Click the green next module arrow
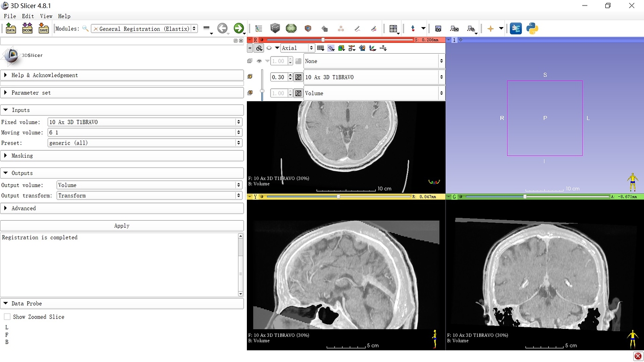The height and width of the screenshot is (362, 644). (238, 28)
